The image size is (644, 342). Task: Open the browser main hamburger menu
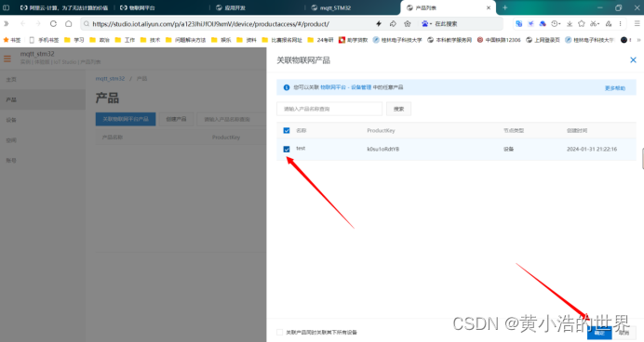pos(637,24)
